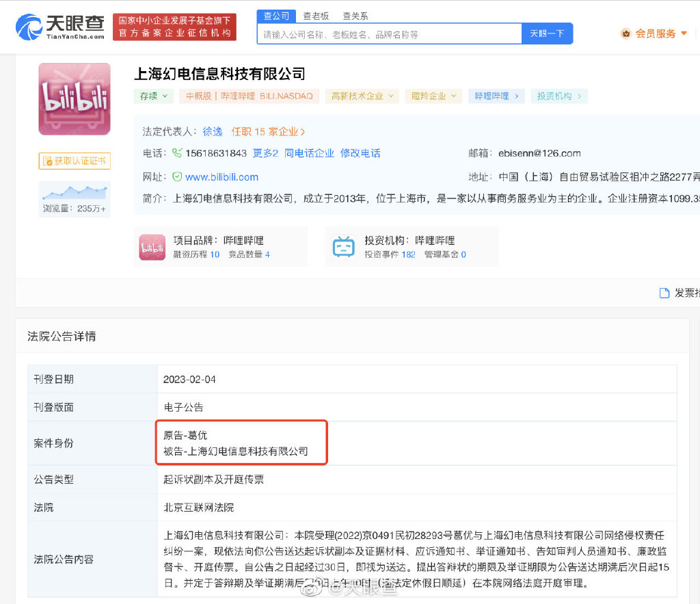Click the 中概股 哔哩哔哩 BILI.NASDAQ tag
The height and width of the screenshot is (604, 700).
tap(249, 96)
